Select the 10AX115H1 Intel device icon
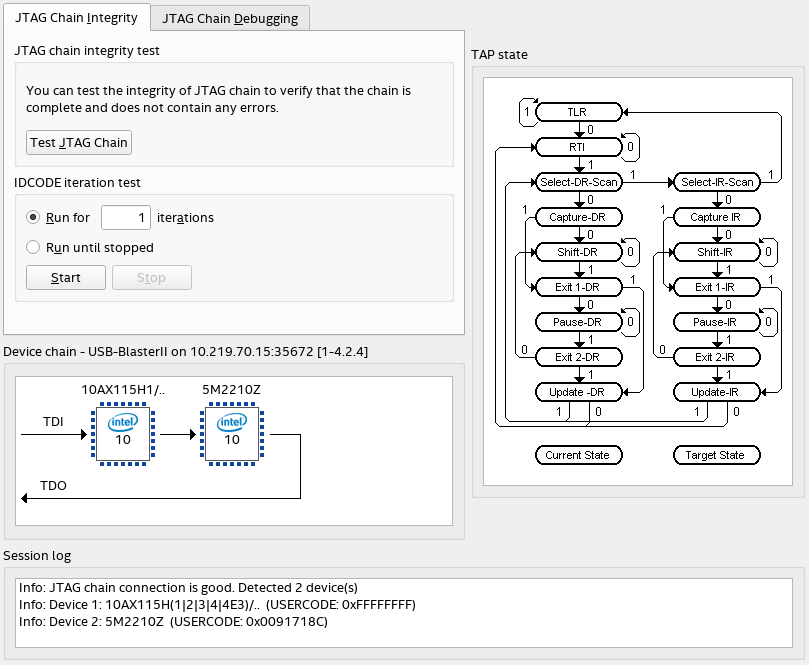The image size is (809, 665). click(x=122, y=432)
